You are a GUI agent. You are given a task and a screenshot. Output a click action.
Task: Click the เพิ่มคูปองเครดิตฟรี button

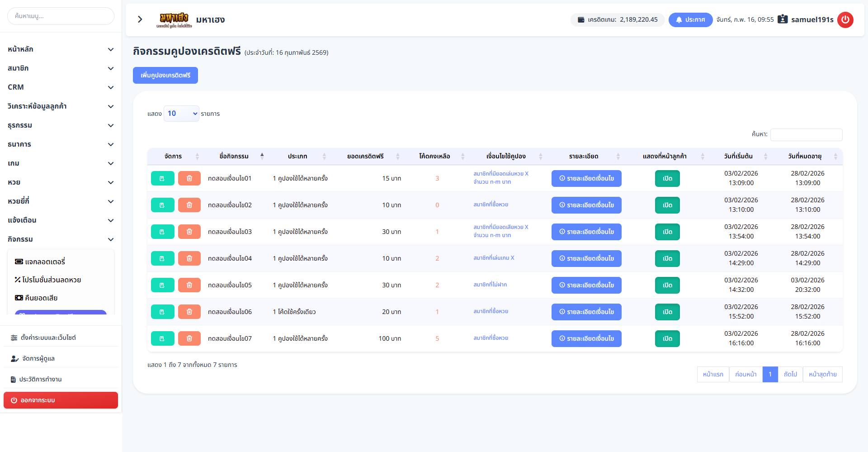point(165,75)
